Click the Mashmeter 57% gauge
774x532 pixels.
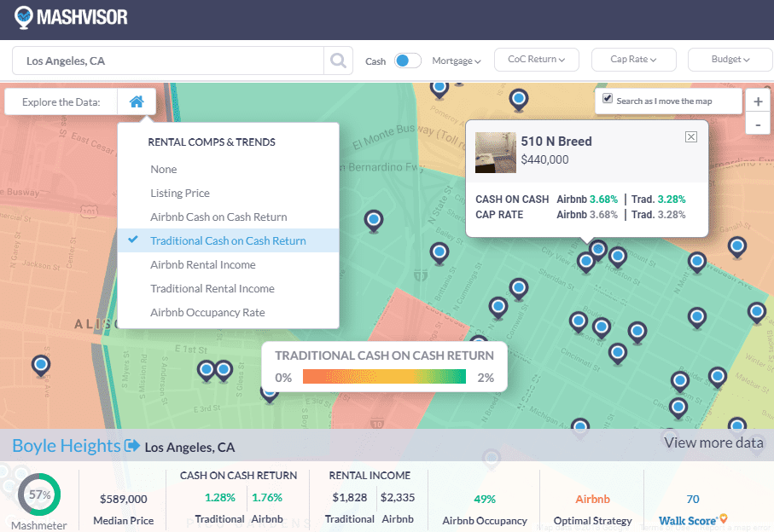pos(39,494)
